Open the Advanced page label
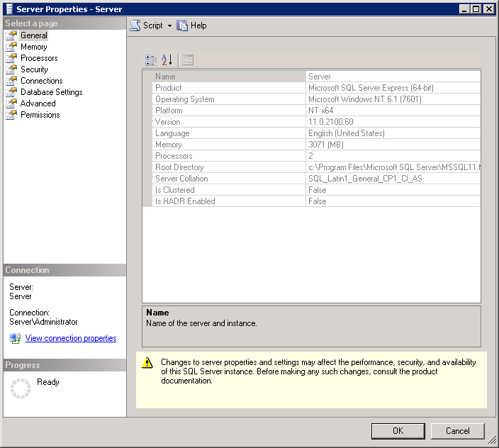The image size is (499, 448). coord(38,103)
